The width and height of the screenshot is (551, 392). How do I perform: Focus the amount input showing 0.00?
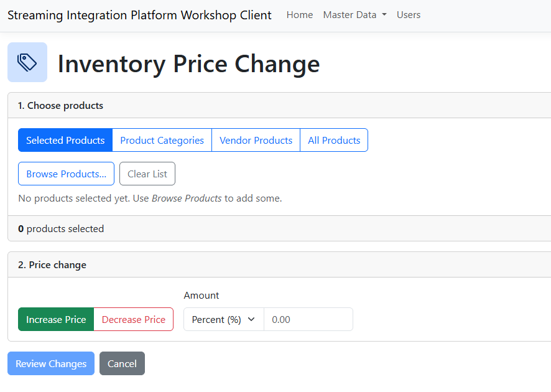click(308, 319)
